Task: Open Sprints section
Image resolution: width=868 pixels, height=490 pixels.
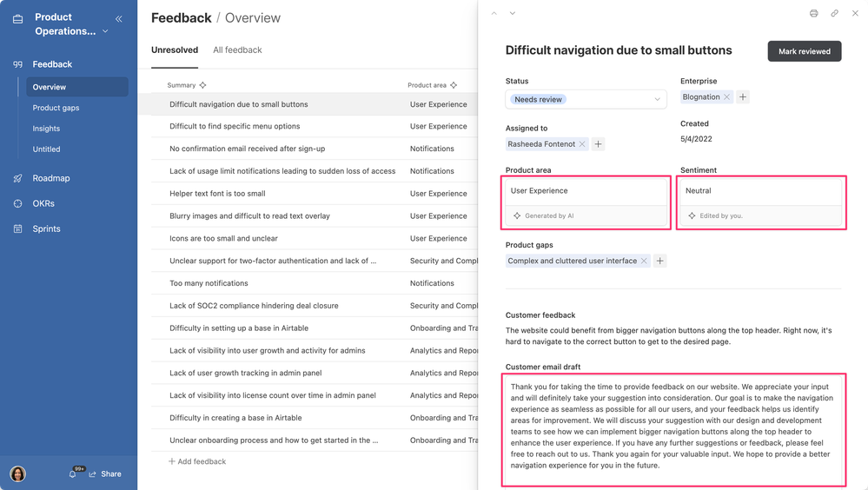Action: [47, 228]
